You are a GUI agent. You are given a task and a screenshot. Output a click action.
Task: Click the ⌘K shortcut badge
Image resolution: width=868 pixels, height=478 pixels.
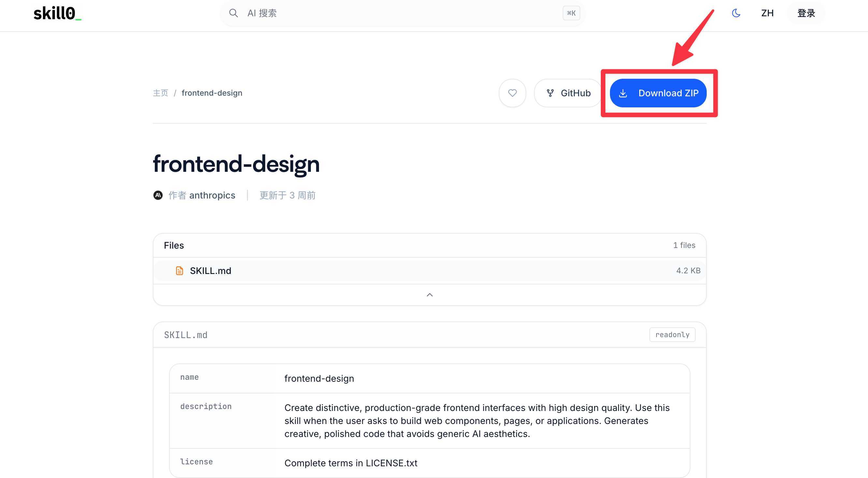click(x=571, y=13)
